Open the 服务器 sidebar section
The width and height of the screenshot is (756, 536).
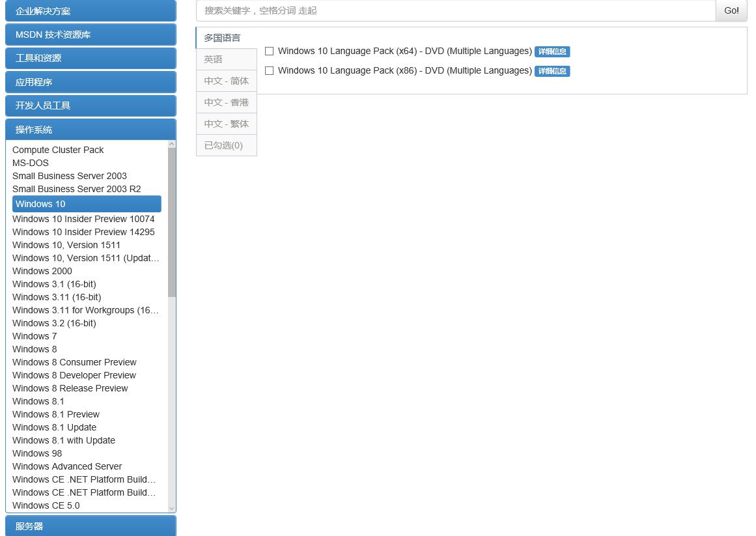click(91, 526)
